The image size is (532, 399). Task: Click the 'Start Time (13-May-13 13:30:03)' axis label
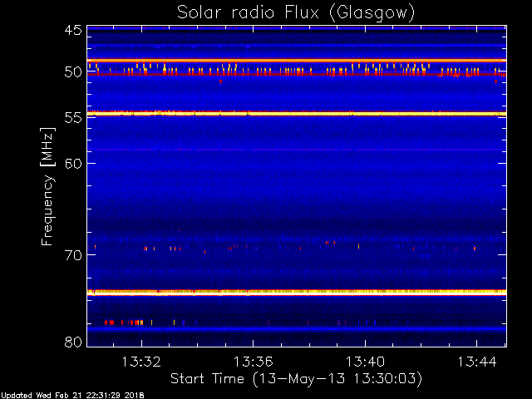tap(296, 379)
